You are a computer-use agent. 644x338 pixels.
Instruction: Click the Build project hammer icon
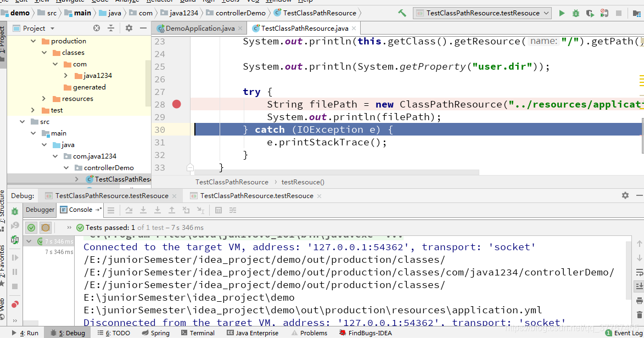tap(402, 13)
